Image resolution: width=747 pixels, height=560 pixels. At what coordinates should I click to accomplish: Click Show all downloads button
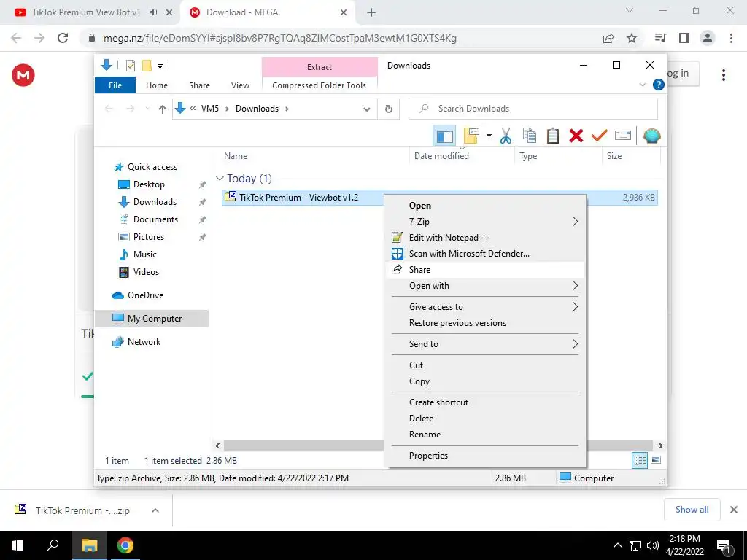692,510
